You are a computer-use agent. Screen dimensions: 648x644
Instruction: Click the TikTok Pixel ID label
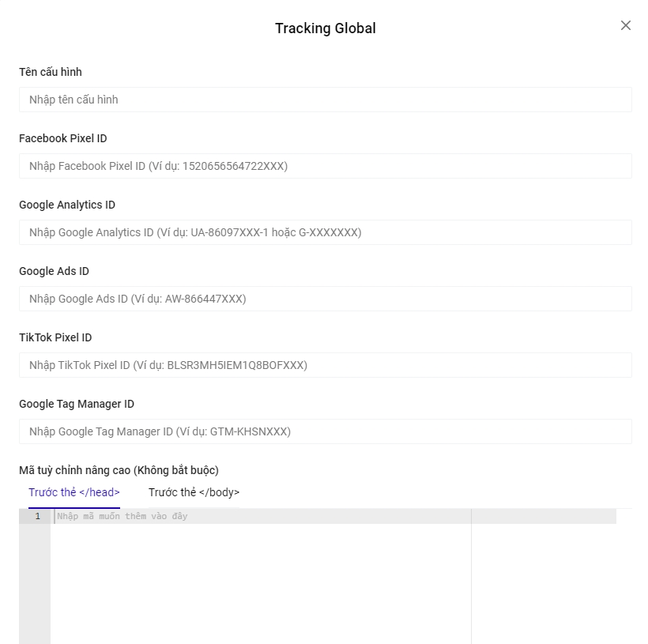point(55,337)
